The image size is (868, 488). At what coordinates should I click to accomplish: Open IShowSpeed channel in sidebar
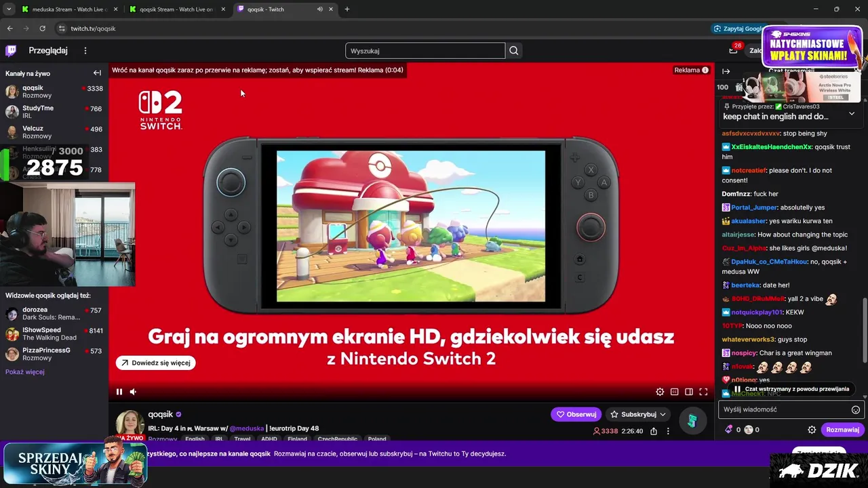(x=54, y=334)
